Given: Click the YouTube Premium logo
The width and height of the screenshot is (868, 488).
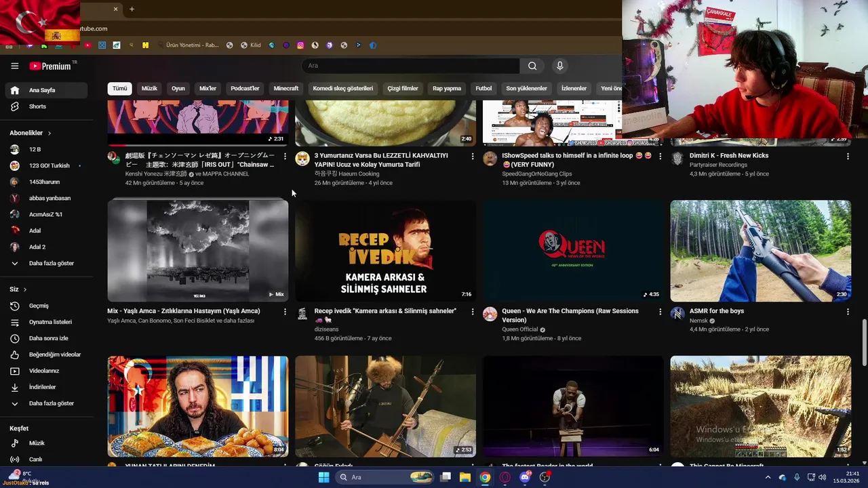Looking at the screenshot, I should (51, 66).
